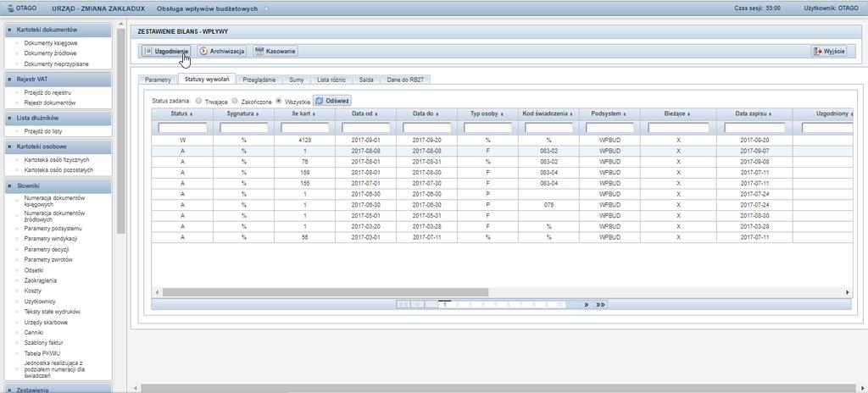868x393 pixels.
Task: Click the Kod świadczenia filter input
Action: (x=548, y=128)
